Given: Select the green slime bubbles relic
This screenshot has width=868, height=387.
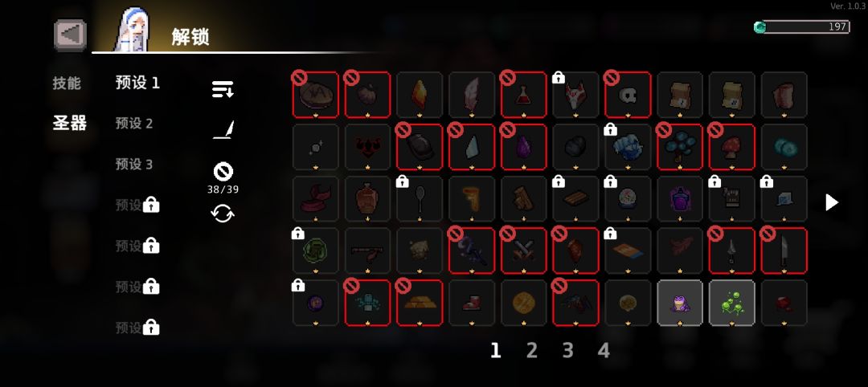Looking at the screenshot, I should (x=732, y=303).
